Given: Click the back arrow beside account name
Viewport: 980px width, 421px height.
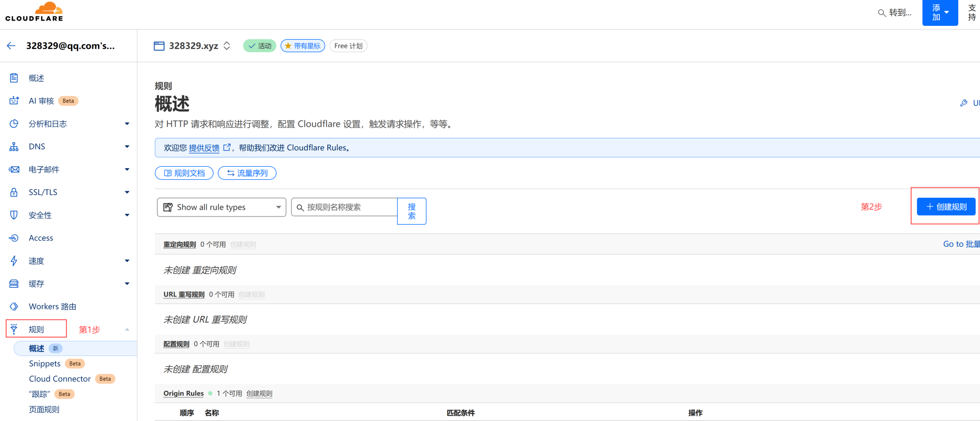Looking at the screenshot, I should [x=11, y=46].
